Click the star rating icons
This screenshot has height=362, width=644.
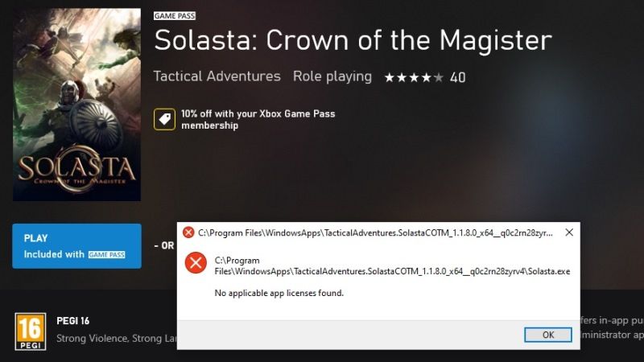(414, 77)
